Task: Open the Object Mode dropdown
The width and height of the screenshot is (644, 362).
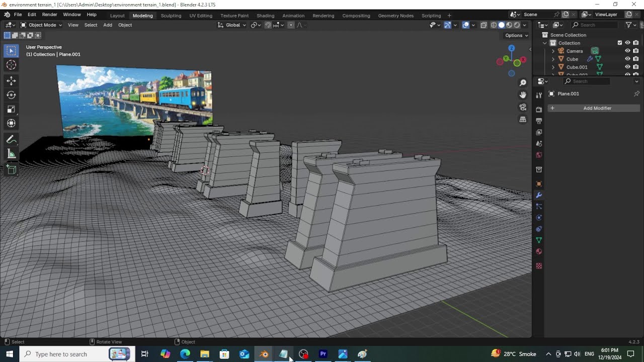Action: click(x=41, y=25)
